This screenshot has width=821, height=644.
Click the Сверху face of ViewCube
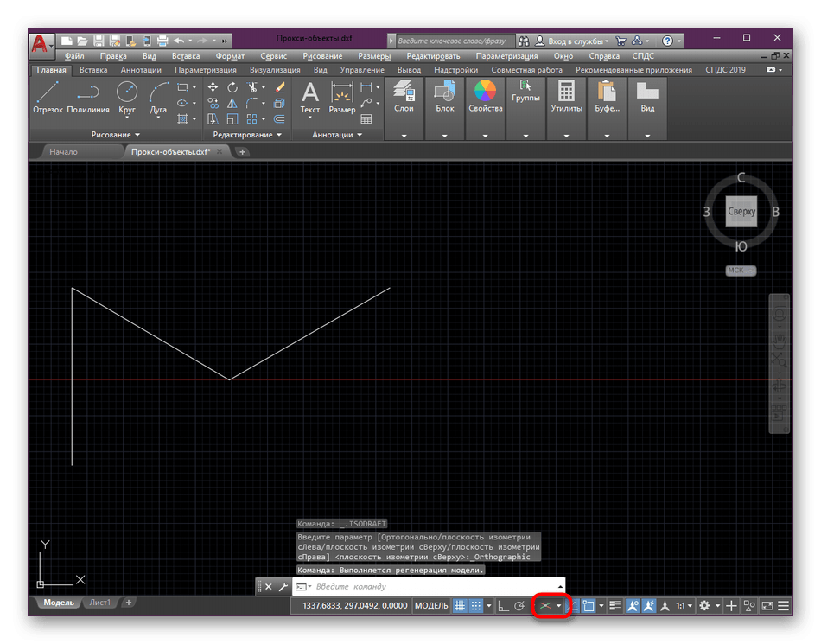click(741, 212)
